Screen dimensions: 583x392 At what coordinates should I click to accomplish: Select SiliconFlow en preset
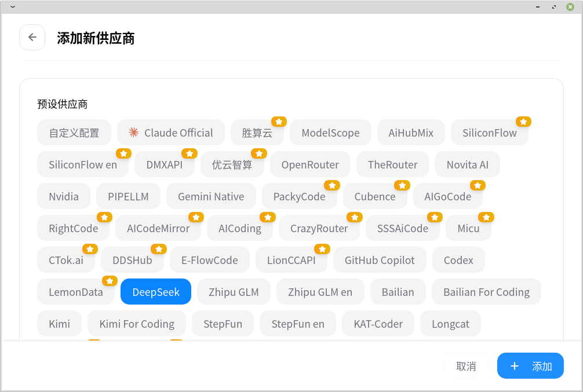pos(83,164)
